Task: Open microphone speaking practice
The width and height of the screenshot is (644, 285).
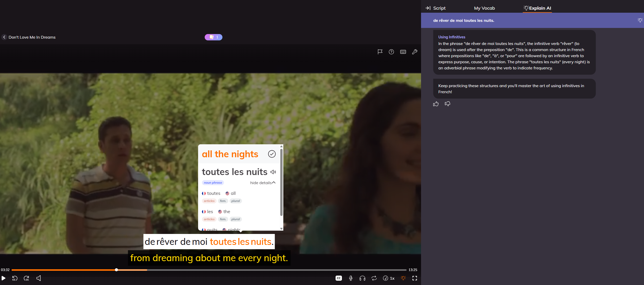Action: pyautogui.click(x=351, y=278)
